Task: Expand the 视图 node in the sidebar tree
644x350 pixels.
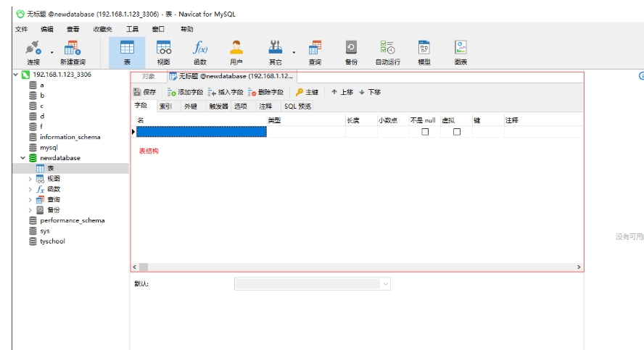Action: (30, 179)
